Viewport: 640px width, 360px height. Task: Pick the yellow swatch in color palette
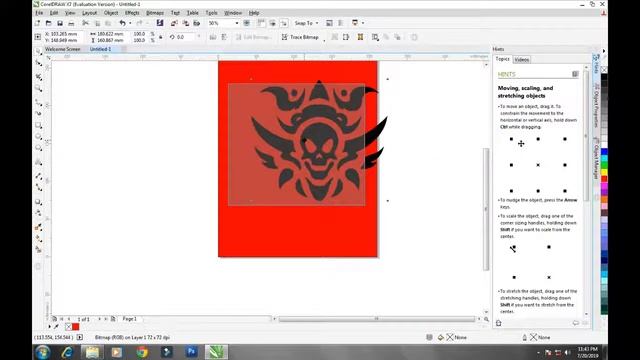click(604, 172)
